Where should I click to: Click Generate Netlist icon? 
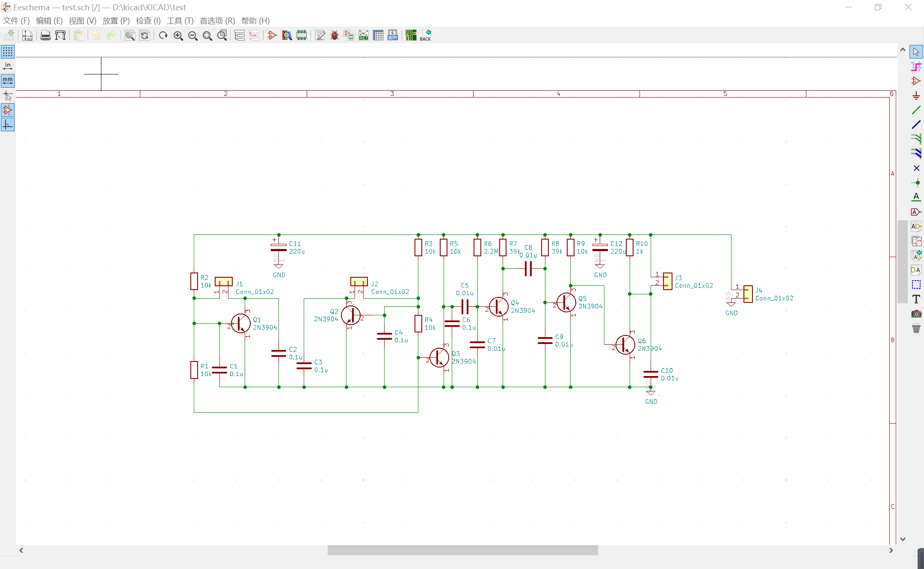tap(364, 35)
